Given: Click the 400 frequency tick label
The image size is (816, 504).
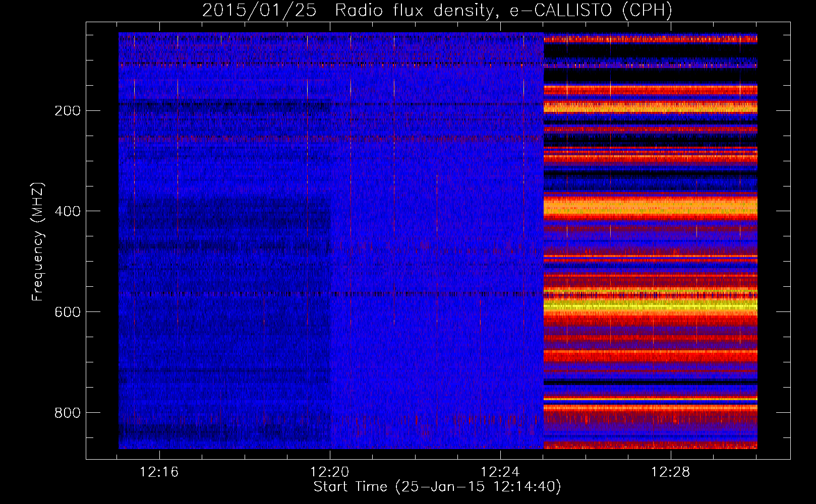Looking at the screenshot, I should pos(68,211).
